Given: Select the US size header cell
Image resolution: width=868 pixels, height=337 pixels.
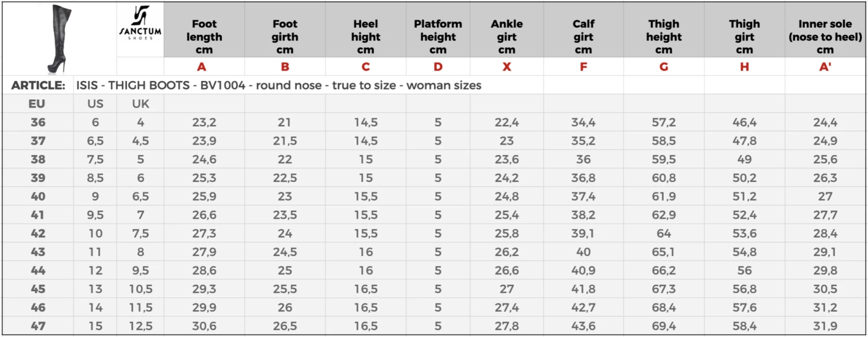Looking at the screenshot, I should 95,104.
